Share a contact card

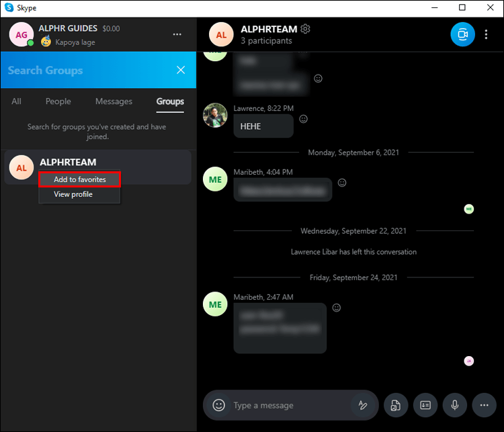(425, 405)
